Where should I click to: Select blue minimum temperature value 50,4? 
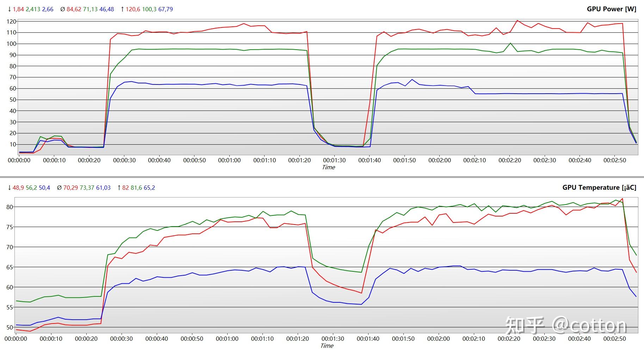click(44, 188)
